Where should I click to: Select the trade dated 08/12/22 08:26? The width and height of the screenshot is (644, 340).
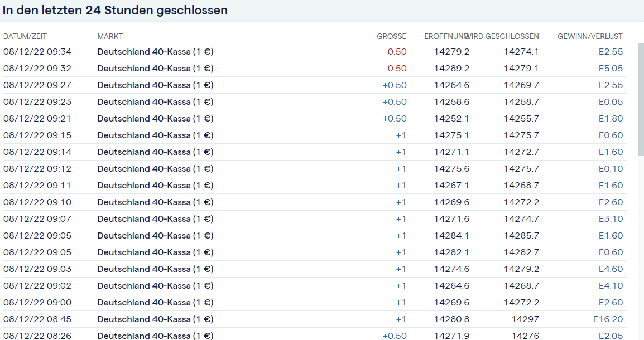pyautogui.click(x=37, y=336)
